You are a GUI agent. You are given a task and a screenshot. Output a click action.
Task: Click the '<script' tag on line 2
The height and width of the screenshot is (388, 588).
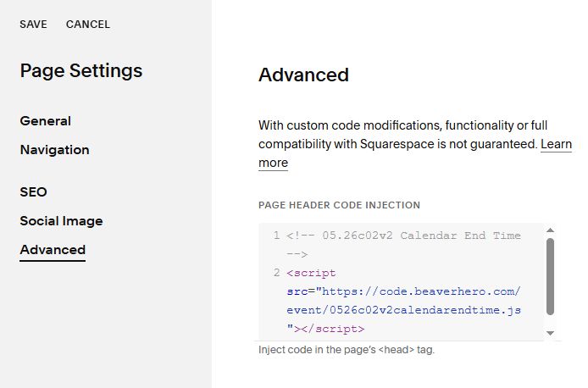(311, 273)
